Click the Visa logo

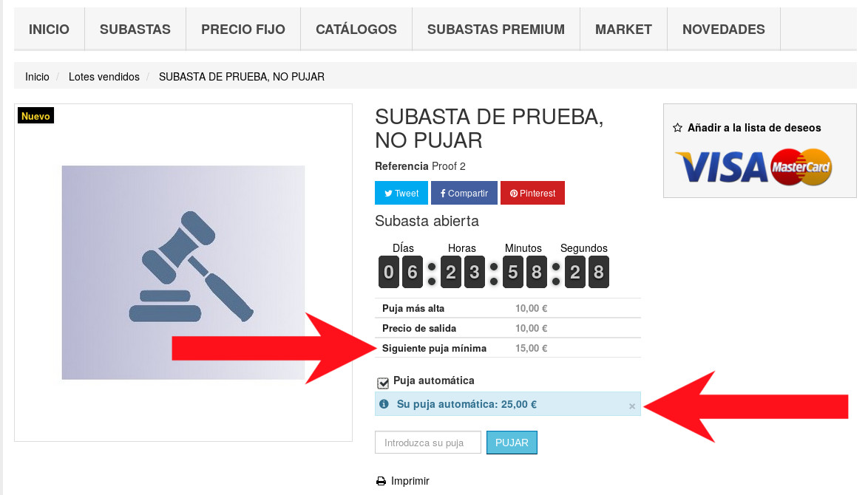click(x=722, y=167)
